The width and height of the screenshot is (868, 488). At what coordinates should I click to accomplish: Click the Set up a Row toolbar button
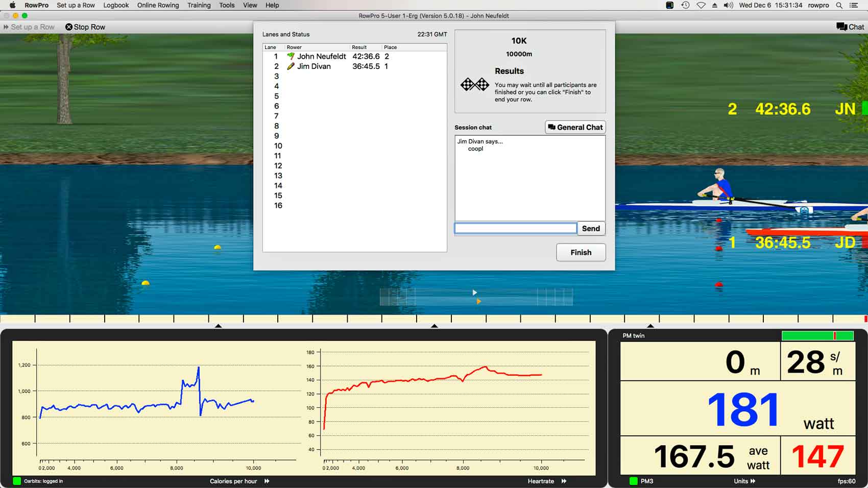[29, 27]
